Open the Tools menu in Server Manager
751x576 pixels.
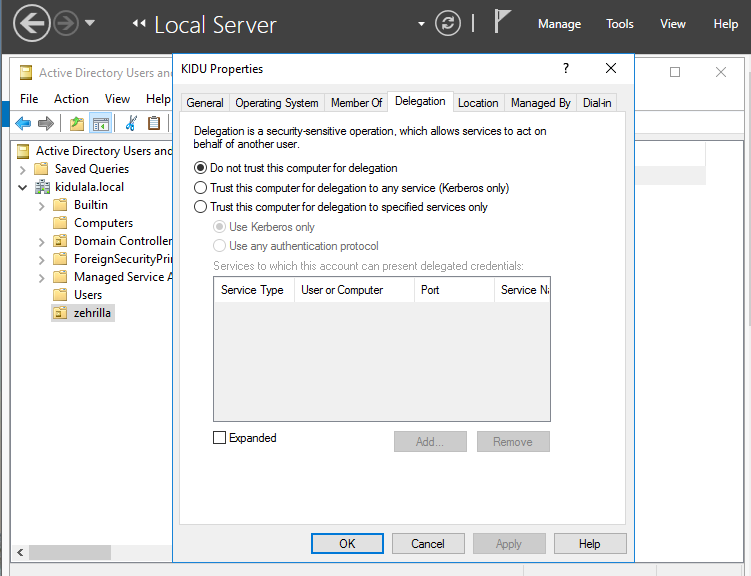[620, 24]
